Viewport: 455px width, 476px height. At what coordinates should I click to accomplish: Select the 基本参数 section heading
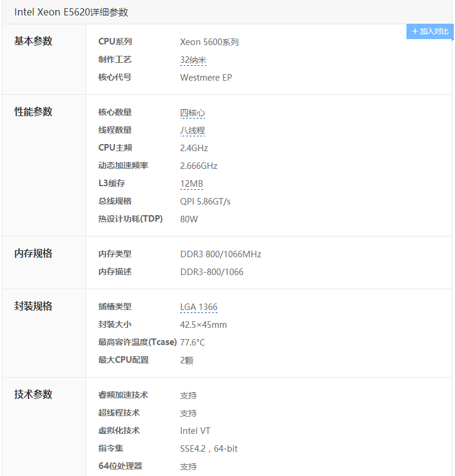click(33, 41)
